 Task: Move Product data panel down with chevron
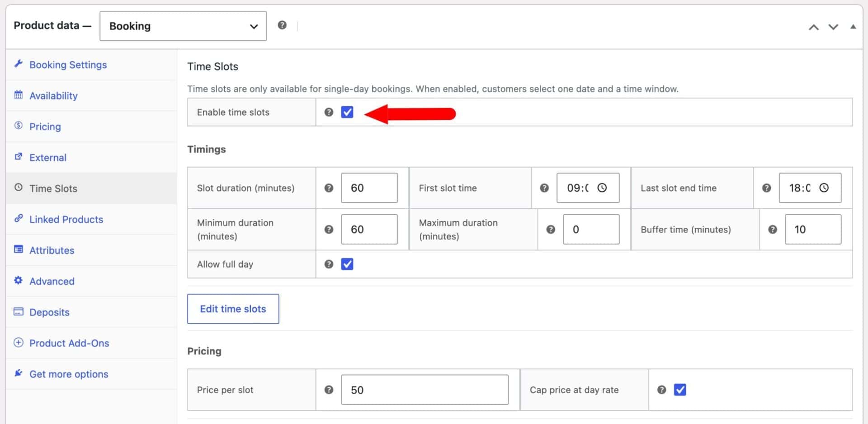click(833, 27)
